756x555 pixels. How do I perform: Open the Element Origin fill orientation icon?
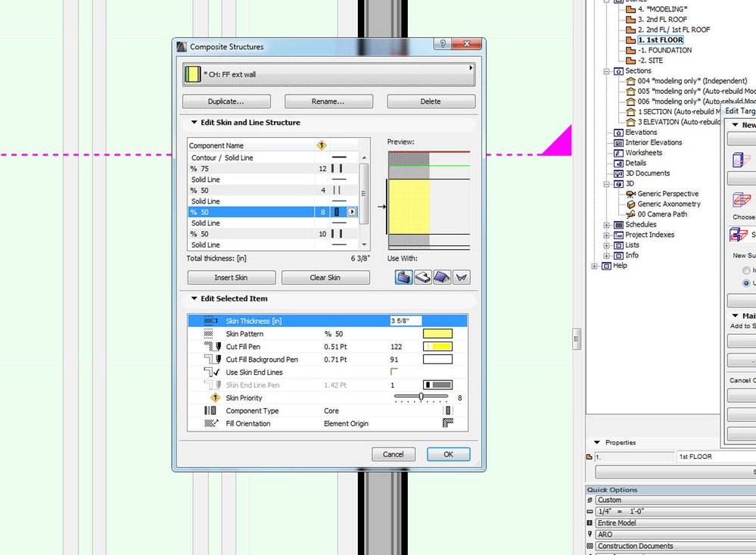[448, 423]
